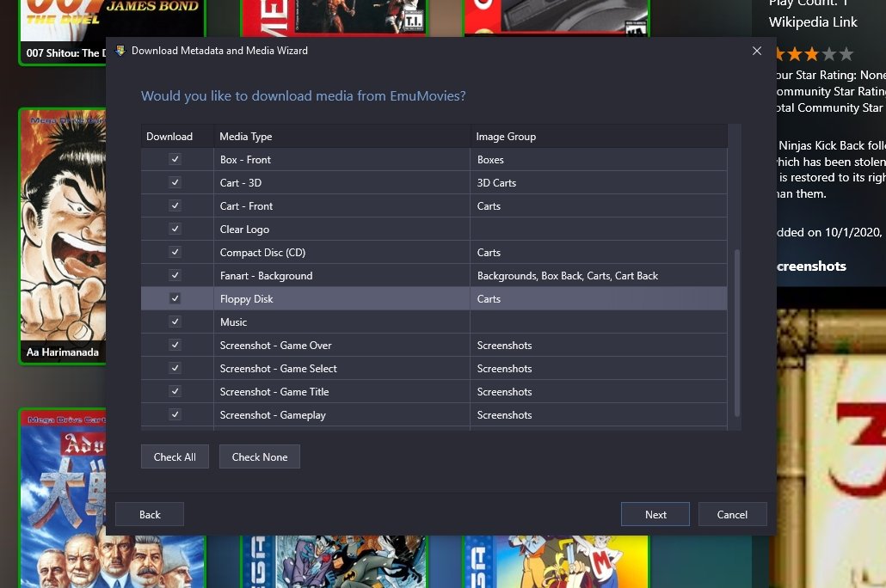This screenshot has width=886, height=588.
Task: Set the fourth star in the rating row
Action: click(x=829, y=54)
